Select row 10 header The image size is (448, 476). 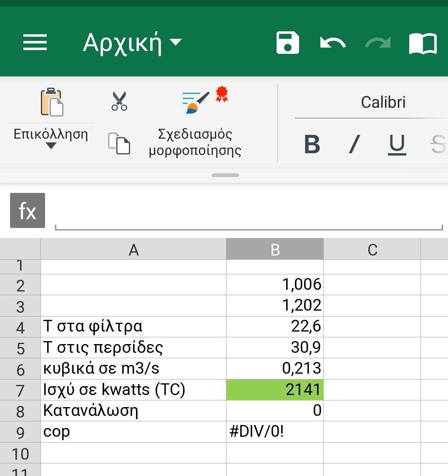click(20, 453)
